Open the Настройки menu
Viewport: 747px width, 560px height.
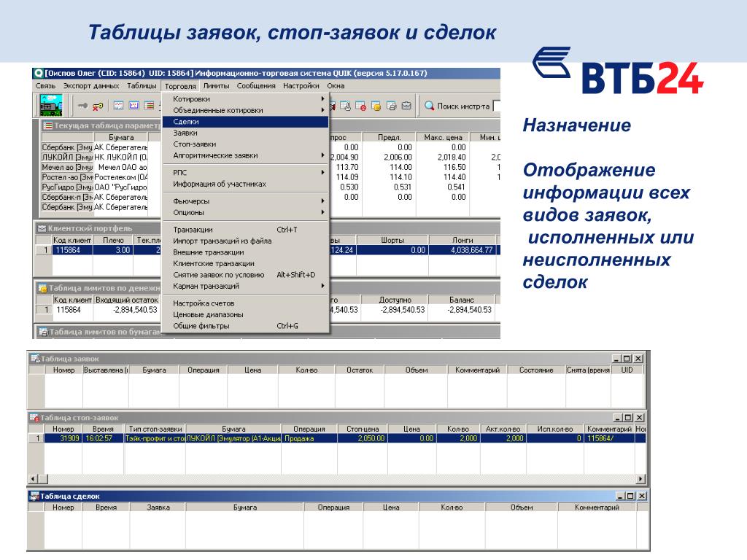click(x=301, y=86)
